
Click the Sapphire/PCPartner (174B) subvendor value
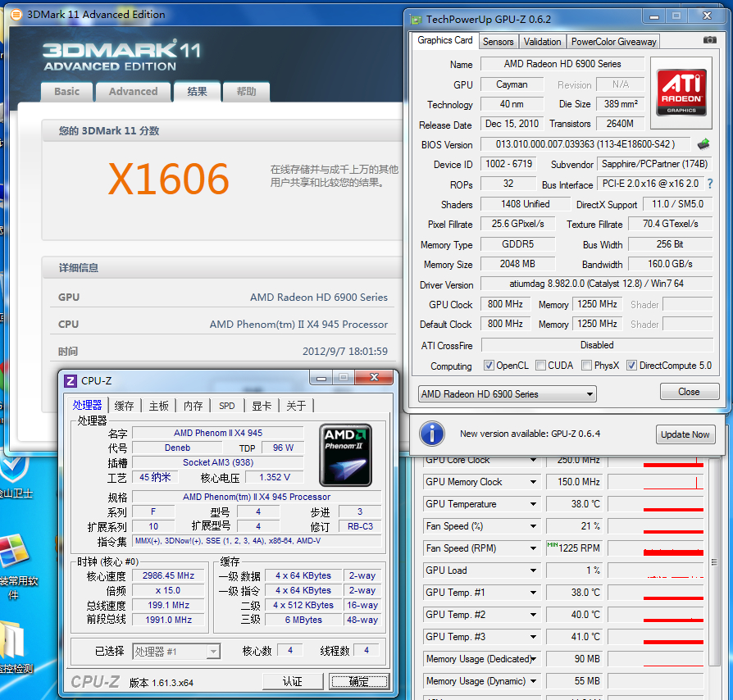tap(654, 164)
